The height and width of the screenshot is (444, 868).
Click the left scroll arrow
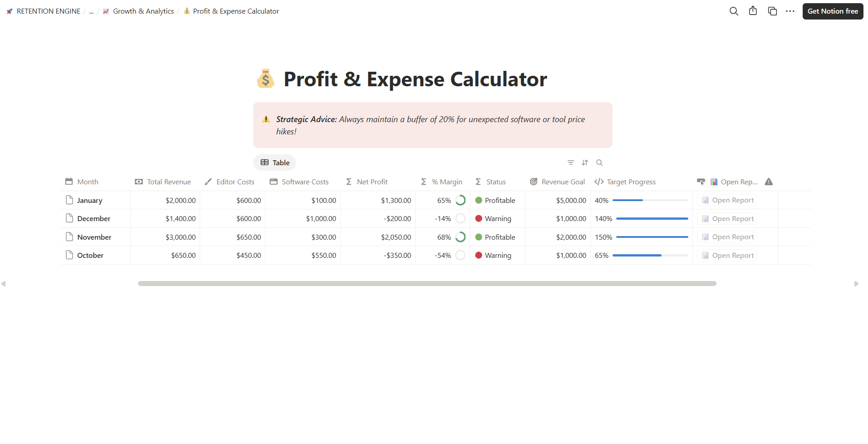(x=4, y=284)
